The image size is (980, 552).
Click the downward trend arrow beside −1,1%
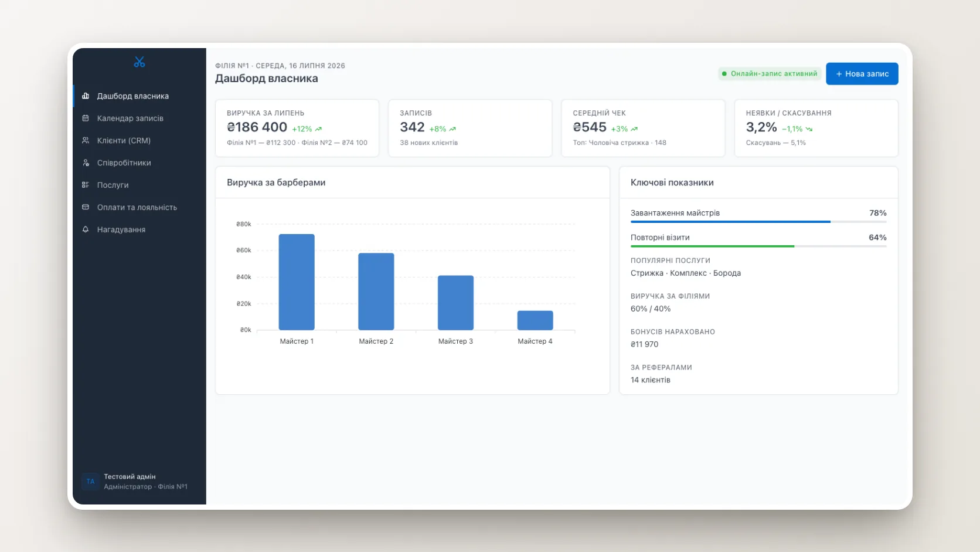[809, 129]
